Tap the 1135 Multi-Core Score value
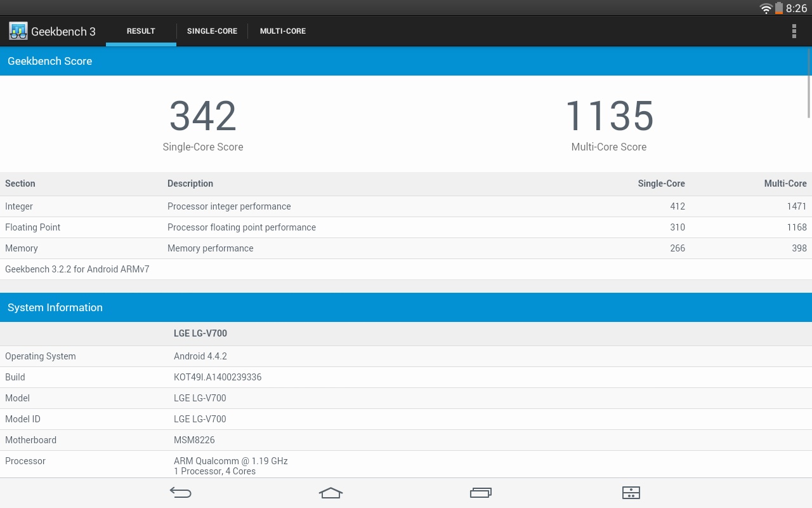 point(609,116)
